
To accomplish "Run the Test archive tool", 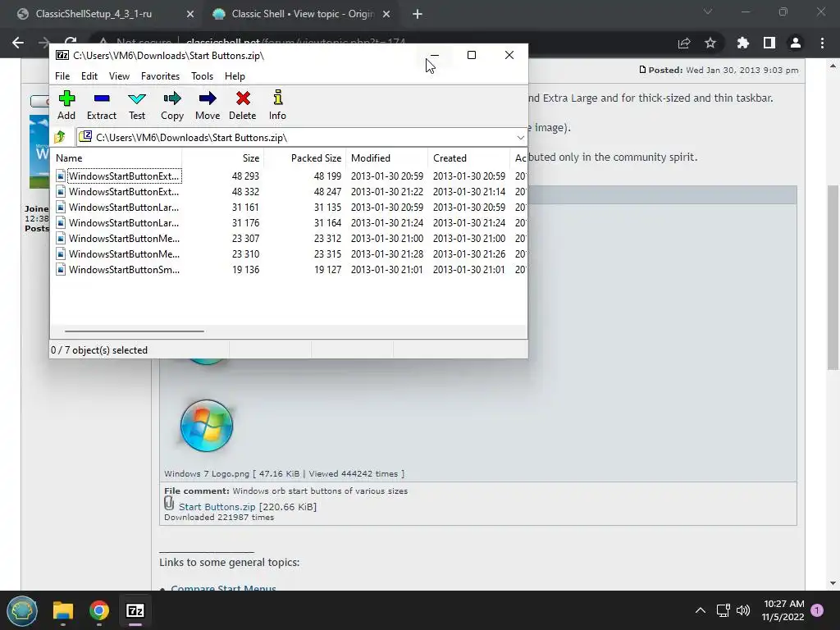I will tap(137, 105).
